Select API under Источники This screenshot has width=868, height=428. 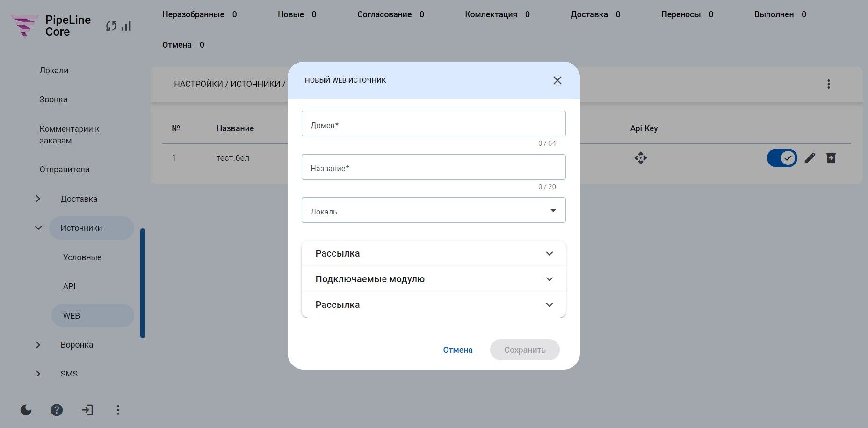69,286
